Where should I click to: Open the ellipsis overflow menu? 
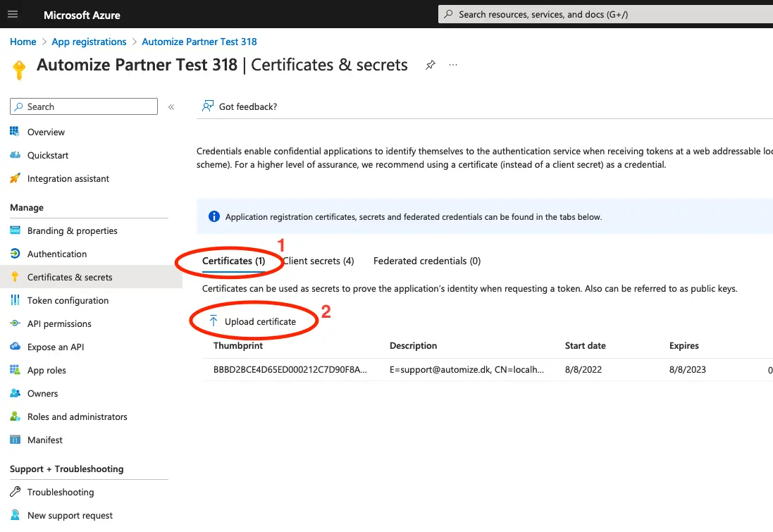(453, 65)
